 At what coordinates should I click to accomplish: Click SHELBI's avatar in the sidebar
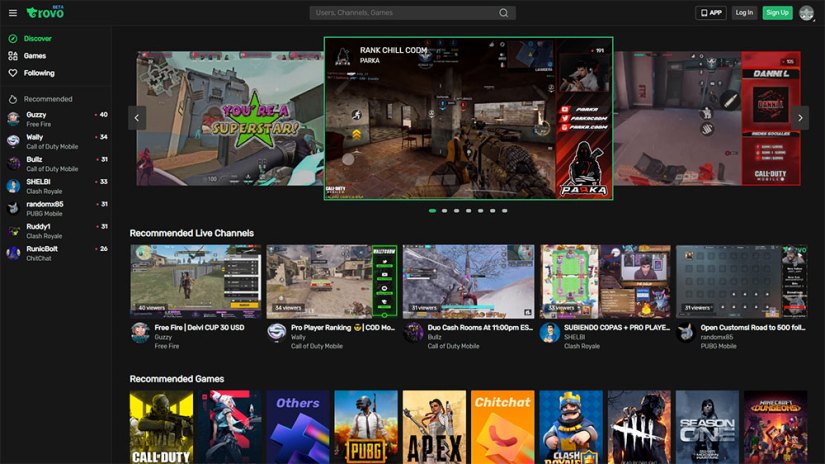(x=13, y=186)
